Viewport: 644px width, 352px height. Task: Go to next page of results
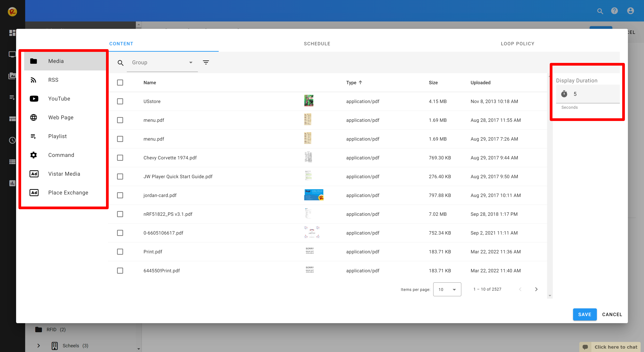(x=536, y=289)
